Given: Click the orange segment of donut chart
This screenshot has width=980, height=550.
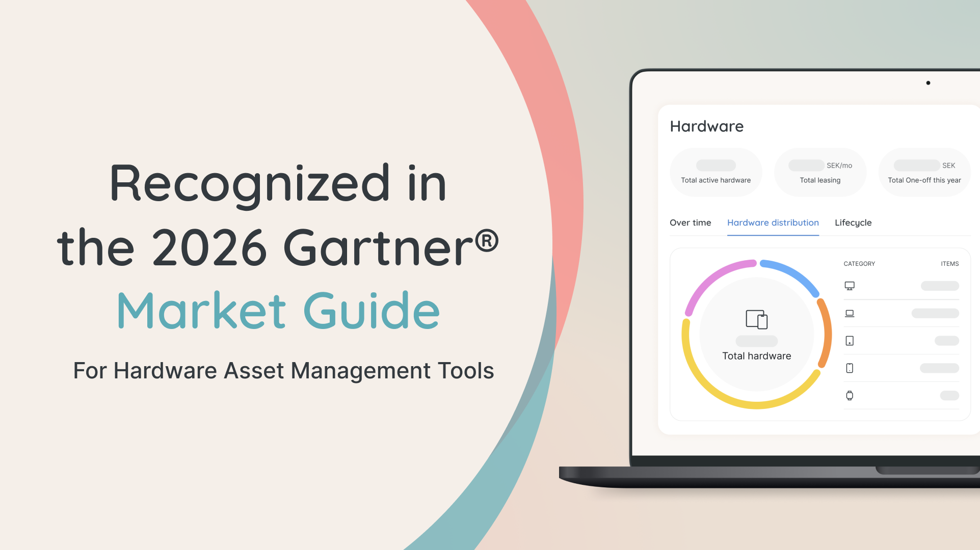Looking at the screenshot, I should (827, 334).
